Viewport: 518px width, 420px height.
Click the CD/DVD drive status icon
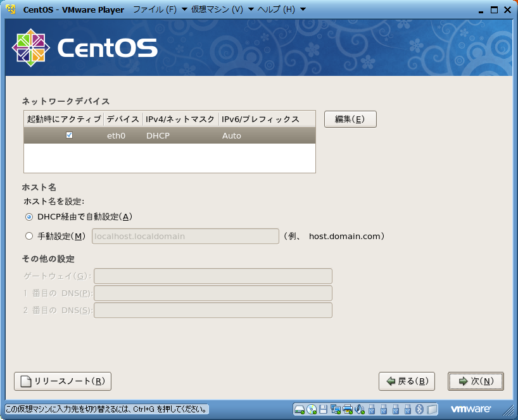pos(312,409)
